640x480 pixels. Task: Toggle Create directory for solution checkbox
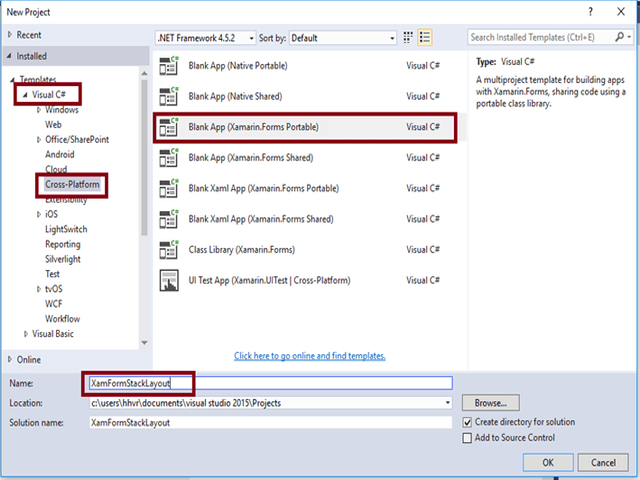(467, 422)
